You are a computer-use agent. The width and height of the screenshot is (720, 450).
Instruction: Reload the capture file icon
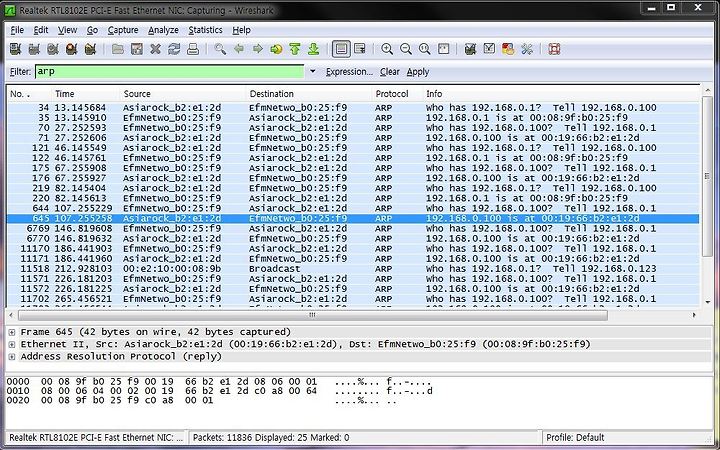coord(174,49)
